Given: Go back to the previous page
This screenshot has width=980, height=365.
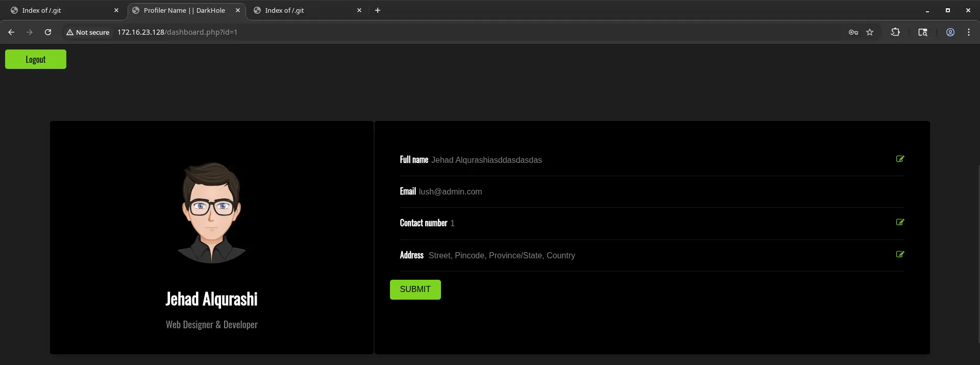Looking at the screenshot, I should coord(11,32).
